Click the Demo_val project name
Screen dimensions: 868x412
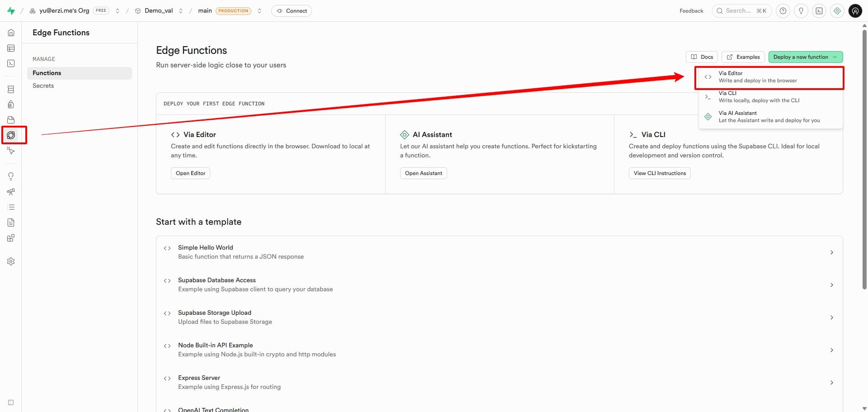coord(159,10)
